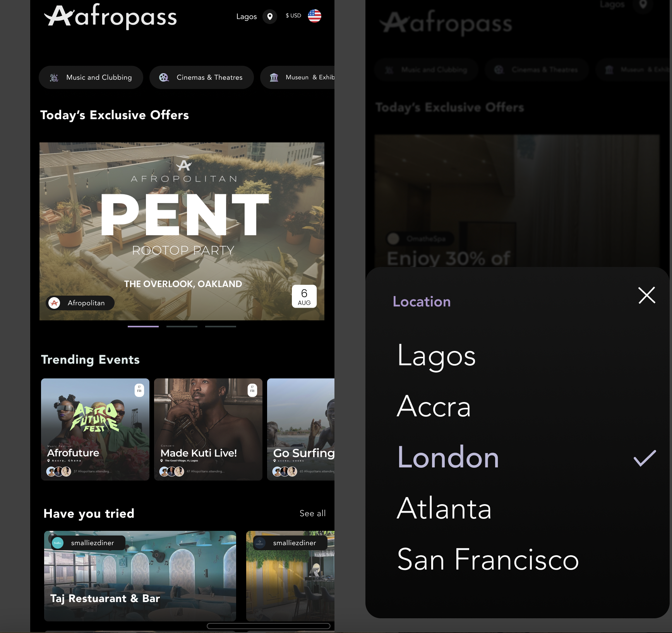This screenshot has height=633, width=672.
Task: Select London in the Location list
Action: click(448, 458)
